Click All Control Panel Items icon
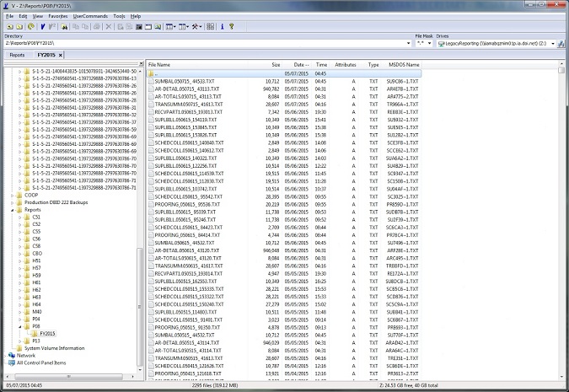The image size is (569, 392). [x=12, y=362]
